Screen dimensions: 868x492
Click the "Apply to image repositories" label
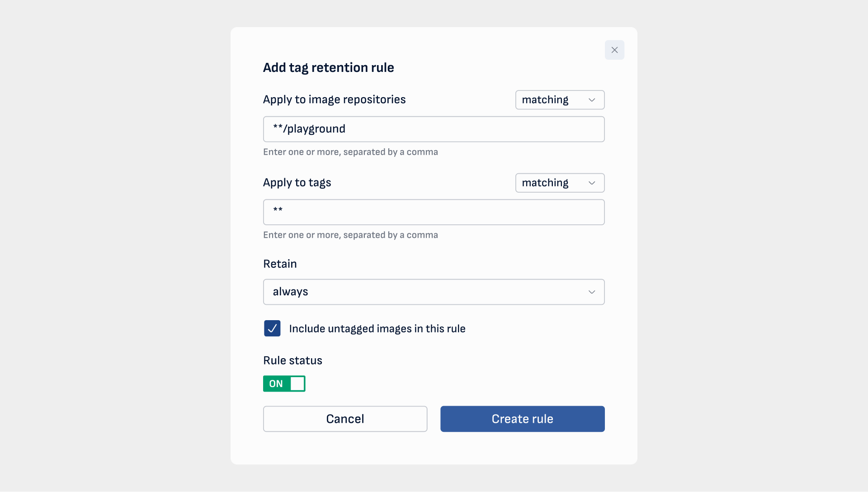click(x=334, y=99)
